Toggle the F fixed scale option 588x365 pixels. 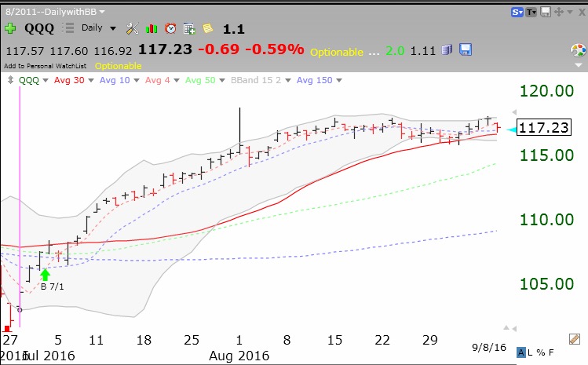551,352
